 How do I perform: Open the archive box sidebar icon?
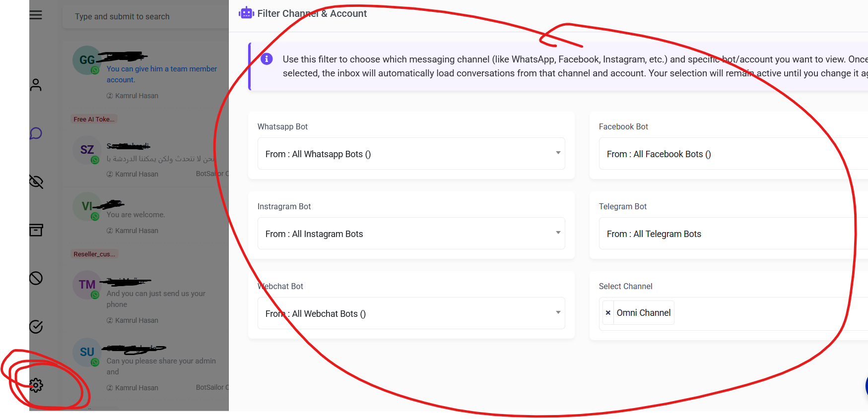[36, 230]
